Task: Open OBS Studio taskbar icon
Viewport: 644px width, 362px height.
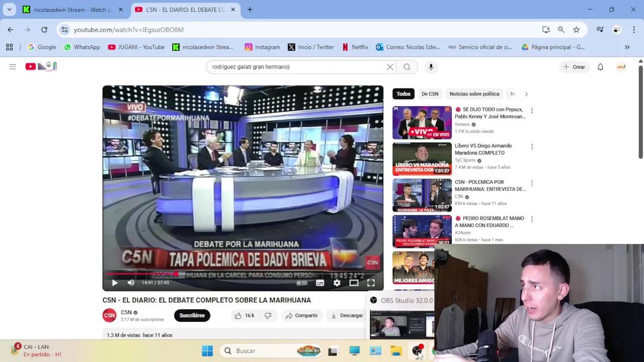Action: pos(418,351)
